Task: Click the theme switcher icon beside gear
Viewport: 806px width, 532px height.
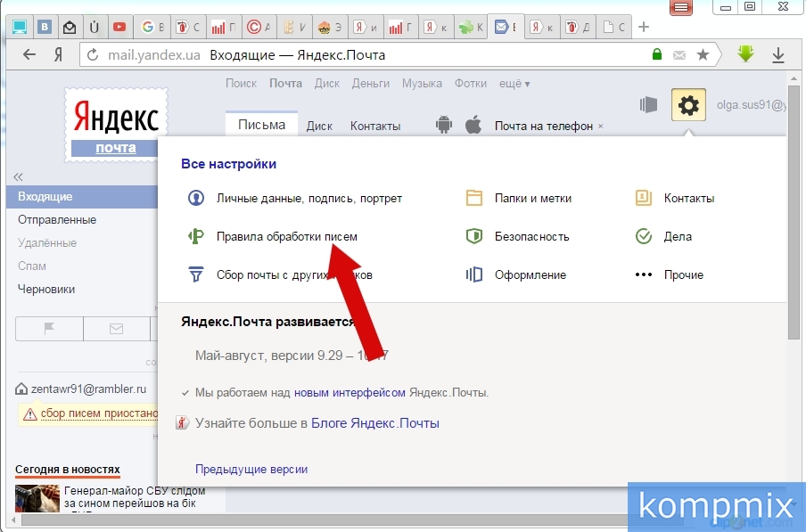Action: 648,105
